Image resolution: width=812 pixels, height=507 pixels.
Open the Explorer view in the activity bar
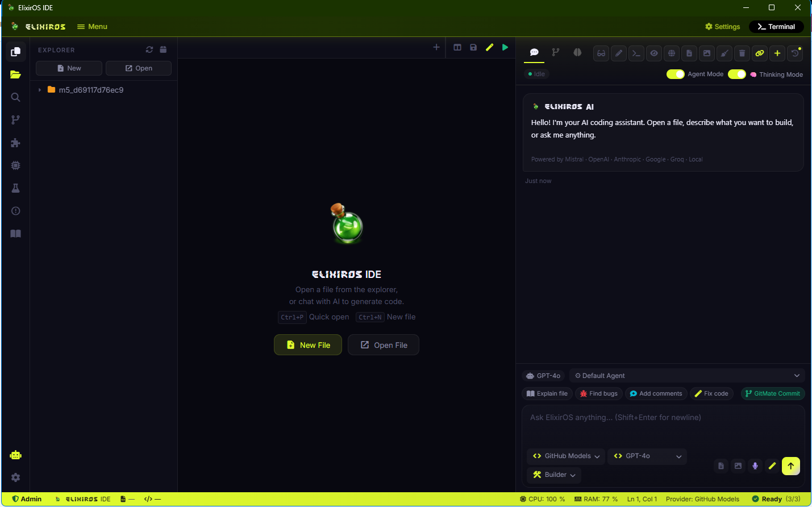pyautogui.click(x=15, y=52)
